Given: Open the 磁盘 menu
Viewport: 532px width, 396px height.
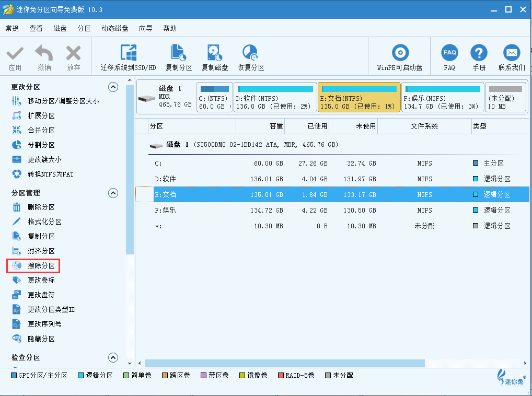Looking at the screenshot, I should [60, 29].
